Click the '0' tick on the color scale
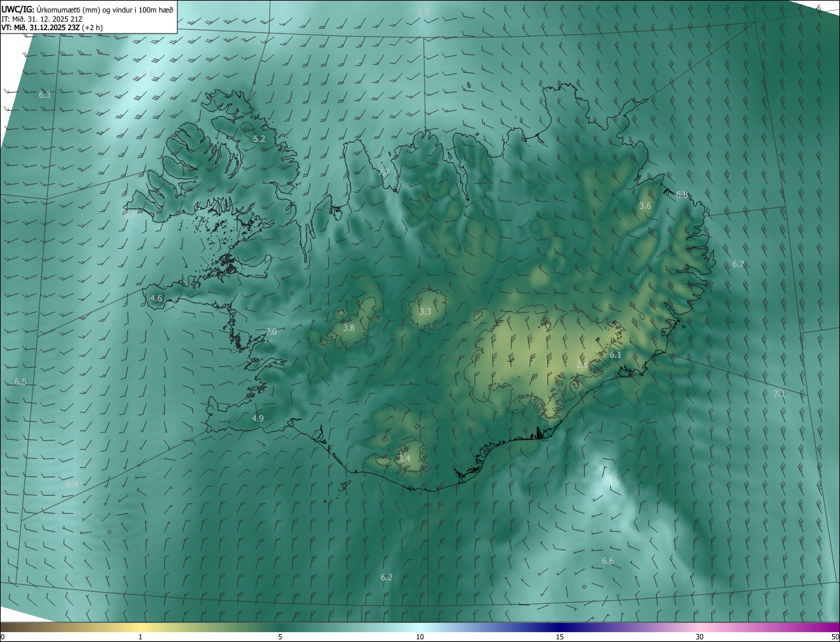The image size is (840, 642). pyautogui.click(x=3, y=637)
